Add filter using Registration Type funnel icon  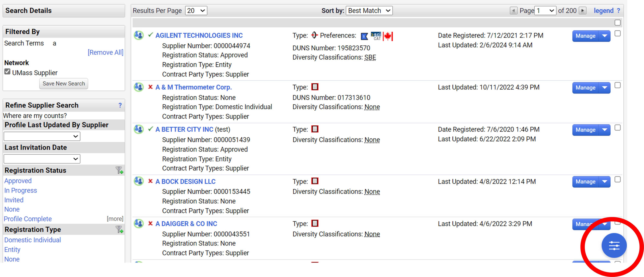(119, 229)
